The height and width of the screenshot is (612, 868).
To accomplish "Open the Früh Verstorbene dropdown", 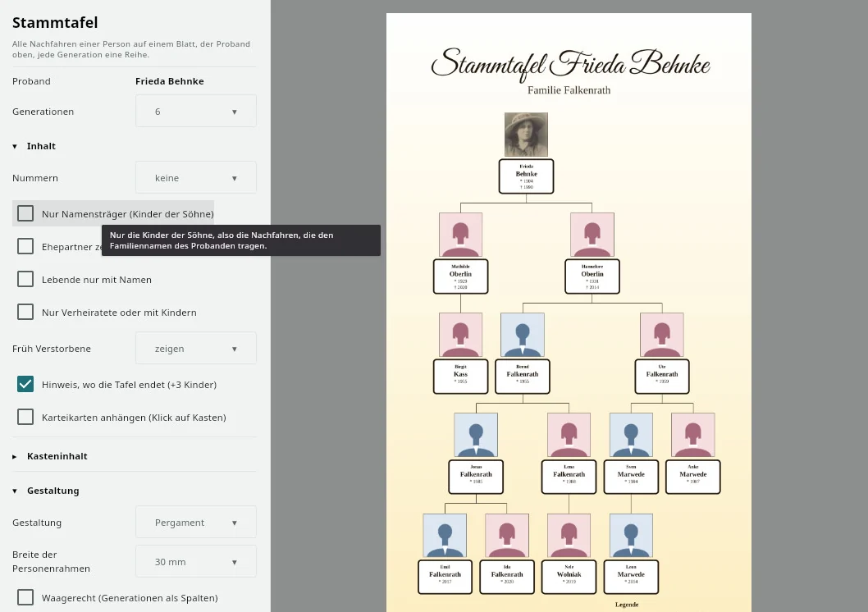I will tap(196, 349).
